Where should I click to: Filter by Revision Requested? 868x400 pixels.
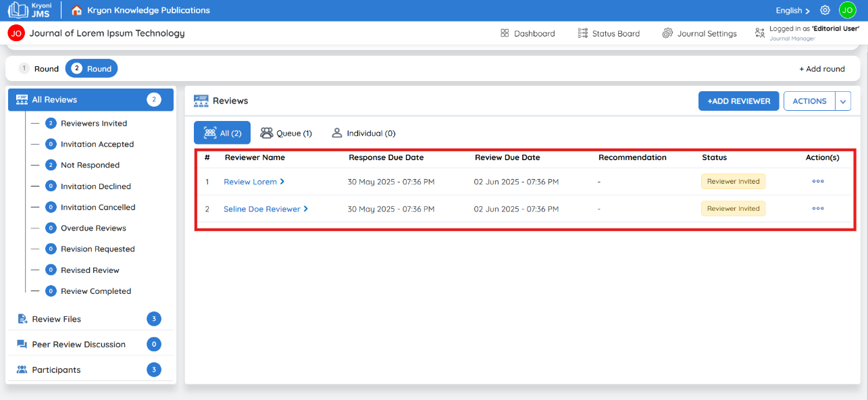coord(98,249)
